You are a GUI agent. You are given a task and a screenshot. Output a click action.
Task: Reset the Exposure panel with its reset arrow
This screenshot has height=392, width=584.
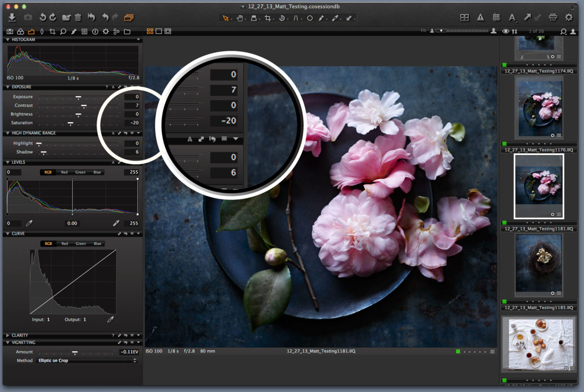pos(126,87)
